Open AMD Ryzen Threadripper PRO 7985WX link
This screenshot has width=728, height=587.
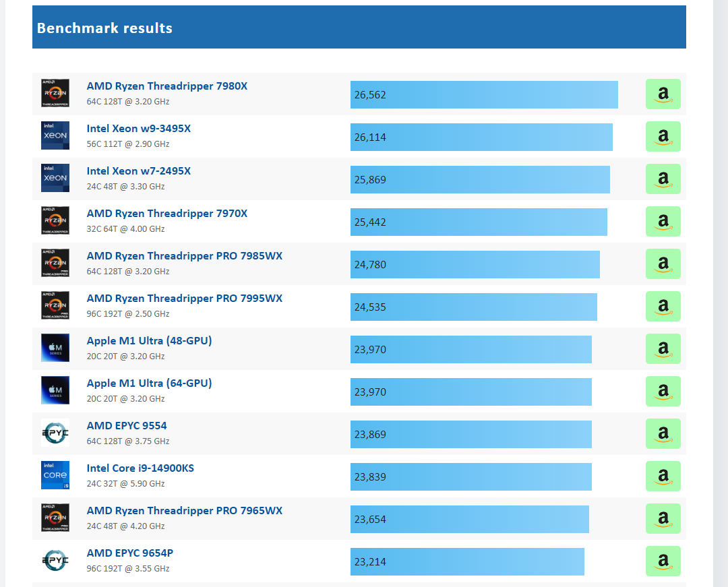(x=184, y=256)
